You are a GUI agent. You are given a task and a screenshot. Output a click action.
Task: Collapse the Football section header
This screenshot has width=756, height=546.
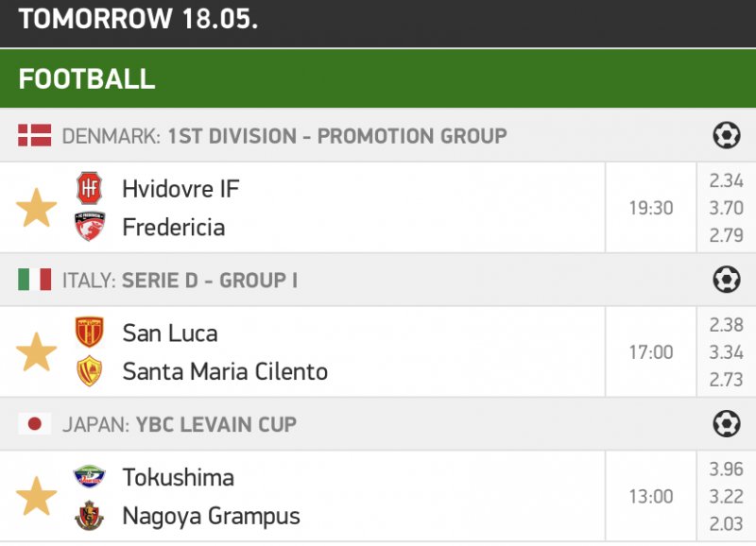point(378,78)
